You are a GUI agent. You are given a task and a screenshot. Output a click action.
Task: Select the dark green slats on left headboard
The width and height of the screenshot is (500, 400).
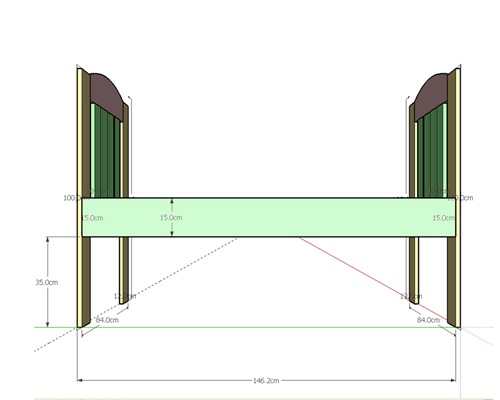pyautogui.click(x=105, y=153)
